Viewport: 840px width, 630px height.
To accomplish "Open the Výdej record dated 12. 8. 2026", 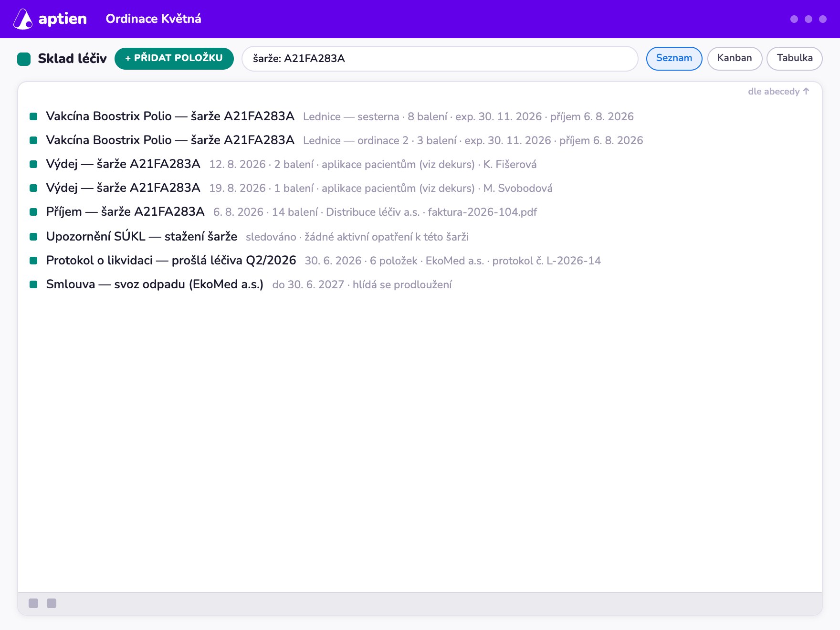I will point(123,164).
